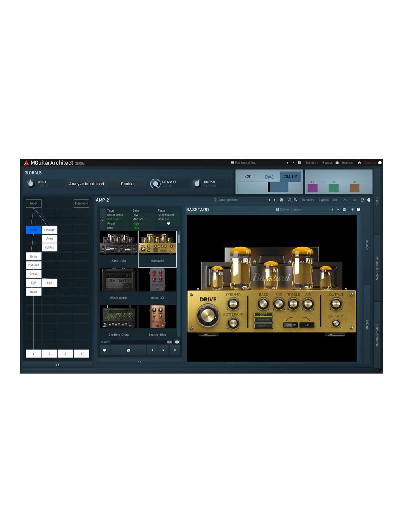The width and height of the screenshot is (403, 532).
Task: Toggle the Bass amp type filter
Action: pyautogui.click(x=114, y=219)
